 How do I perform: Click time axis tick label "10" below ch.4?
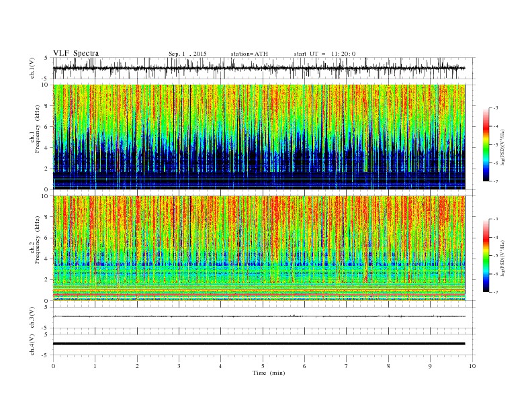tap(472, 366)
